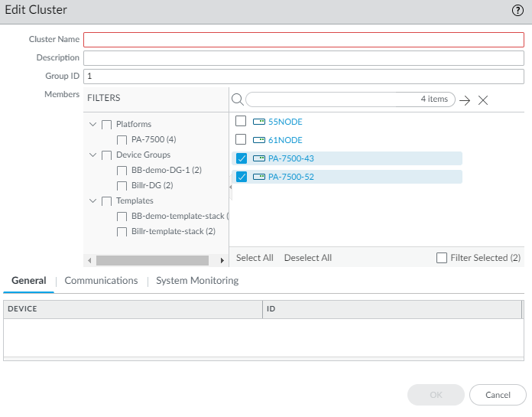
Task: Tick the PA-7500 (4) filter checkbox
Action: coord(122,140)
